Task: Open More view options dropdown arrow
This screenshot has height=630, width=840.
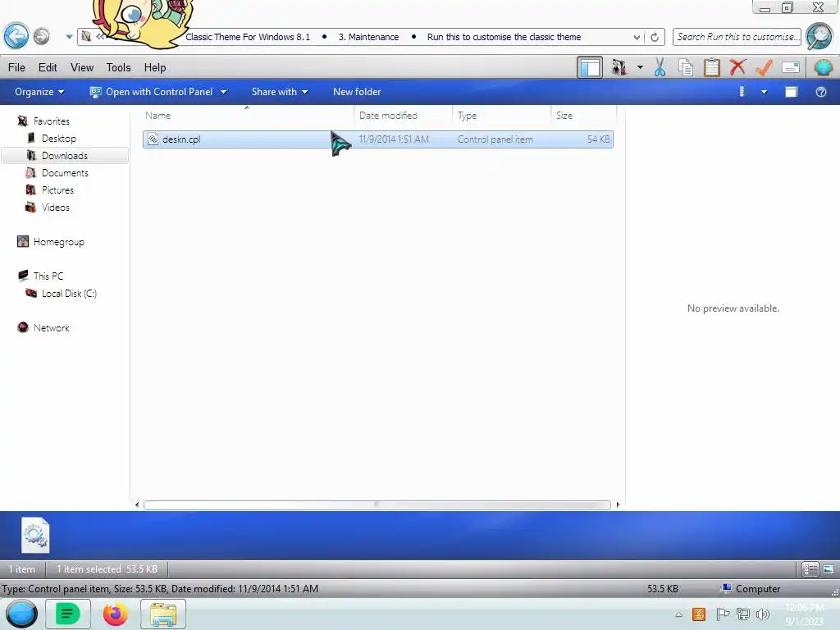Action: tap(765, 92)
